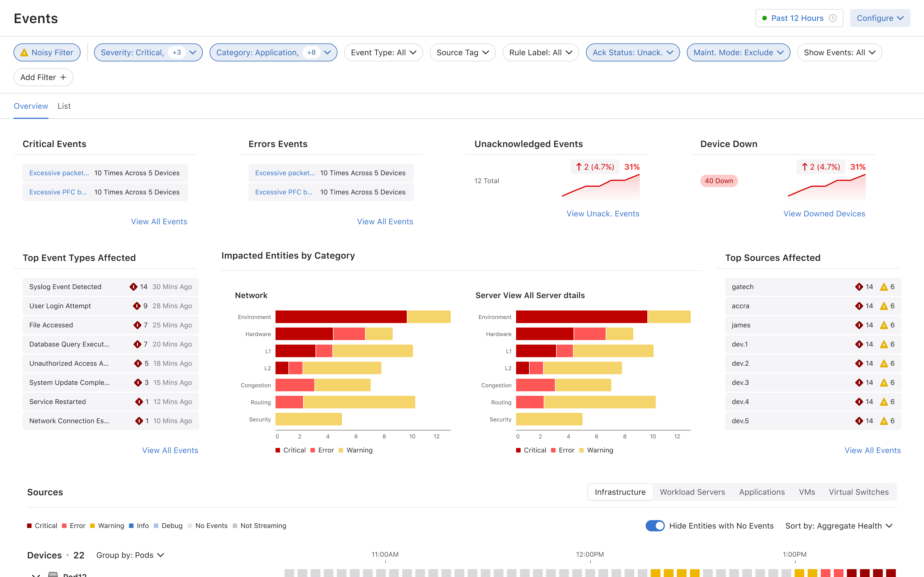Click critical icon in File Accessed row
Screen dimensions: 924x577
pyautogui.click(x=137, y=325)
